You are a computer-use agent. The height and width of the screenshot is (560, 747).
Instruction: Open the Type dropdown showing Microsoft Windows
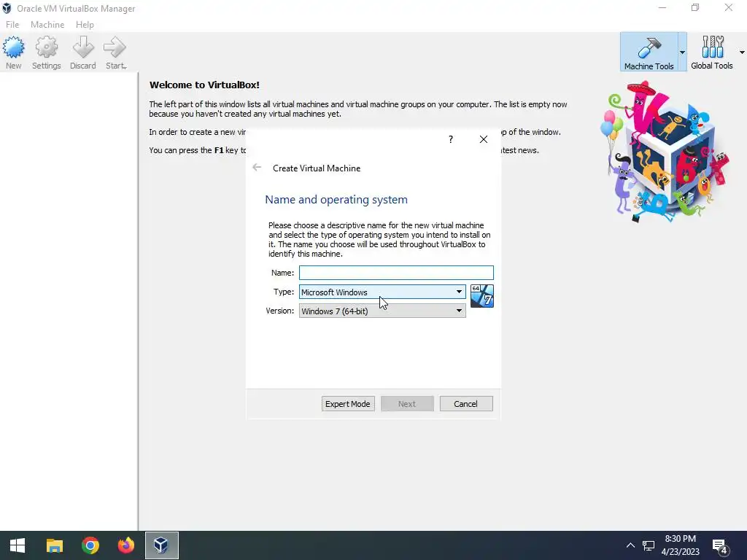382,292
